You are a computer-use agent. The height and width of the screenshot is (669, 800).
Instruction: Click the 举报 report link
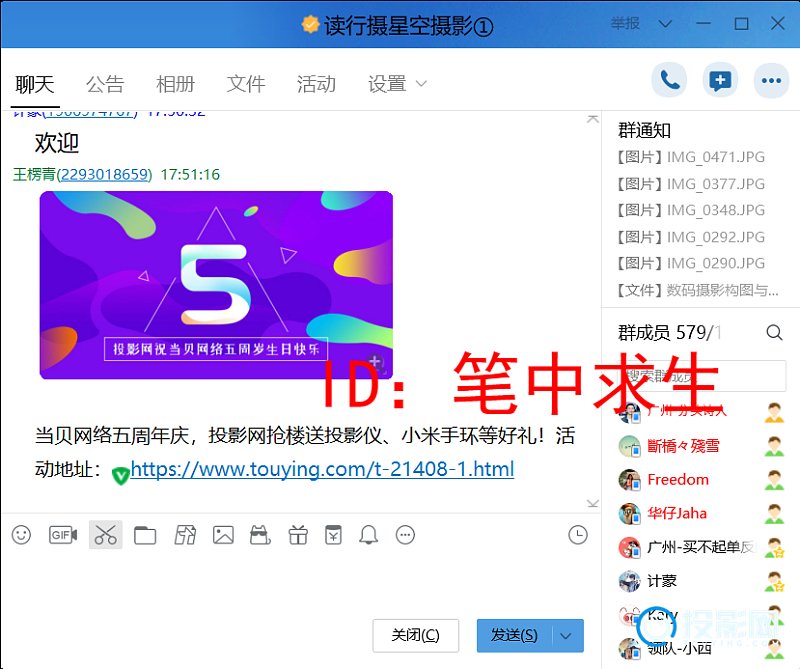(625, 23)
